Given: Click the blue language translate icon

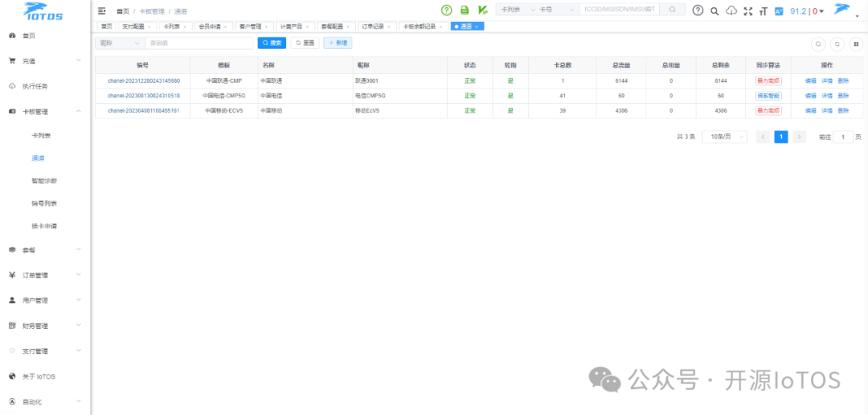Looking at the screenshot, I should tap(779, 10).
